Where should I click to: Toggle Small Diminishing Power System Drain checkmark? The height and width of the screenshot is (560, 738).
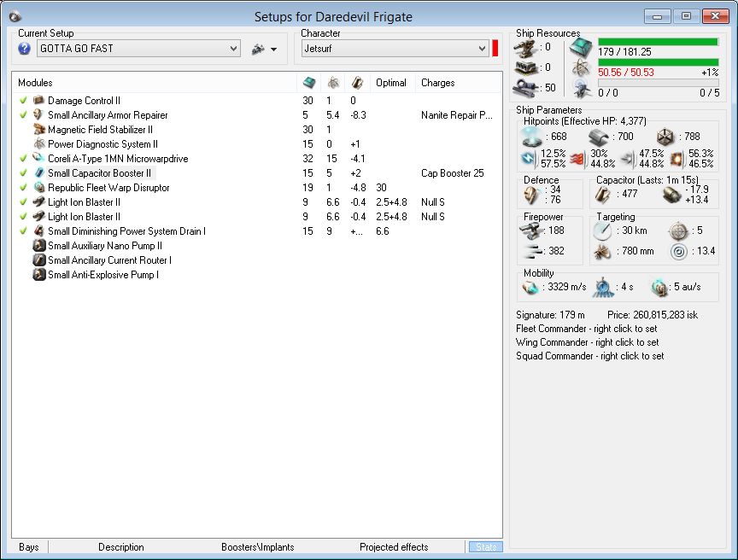pos(23,232)
